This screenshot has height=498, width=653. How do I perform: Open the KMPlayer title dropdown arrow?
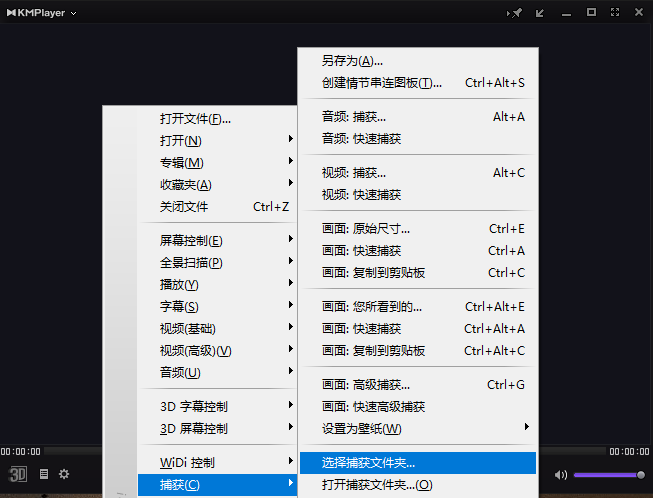coord(74,13)
